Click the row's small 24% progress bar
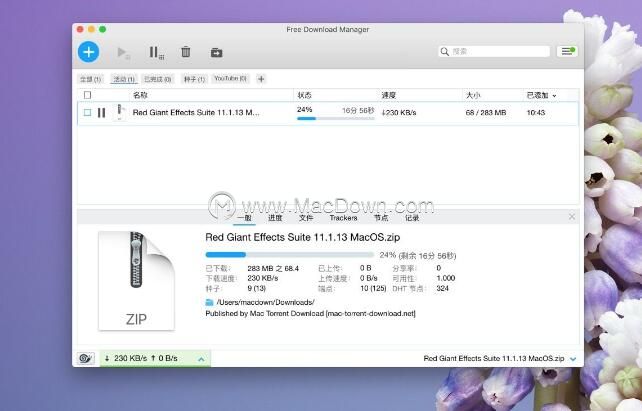This screenshot has width=642, height=411. click(x=336, y=119)
